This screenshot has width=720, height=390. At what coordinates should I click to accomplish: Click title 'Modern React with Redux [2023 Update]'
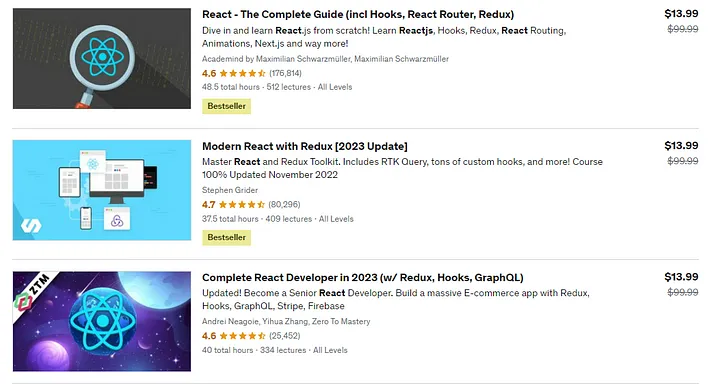click(304, 146)
